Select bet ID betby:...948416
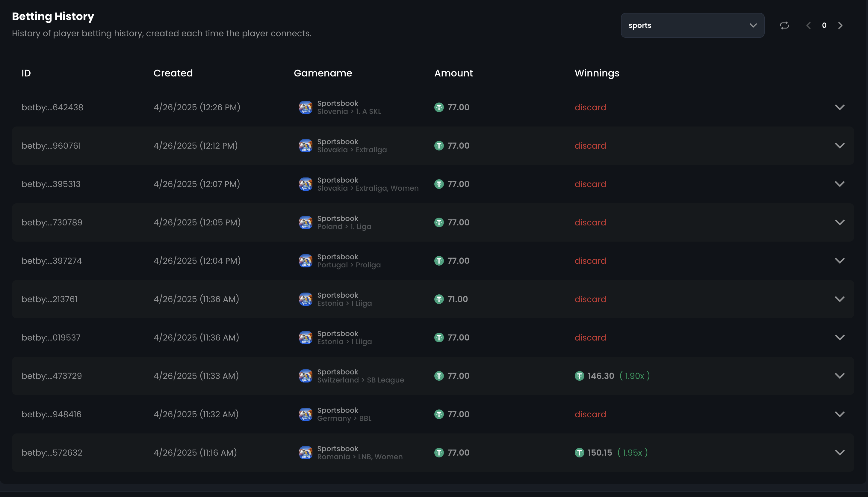The height and width of the screenshot is (497, 868). click(52, 414)
